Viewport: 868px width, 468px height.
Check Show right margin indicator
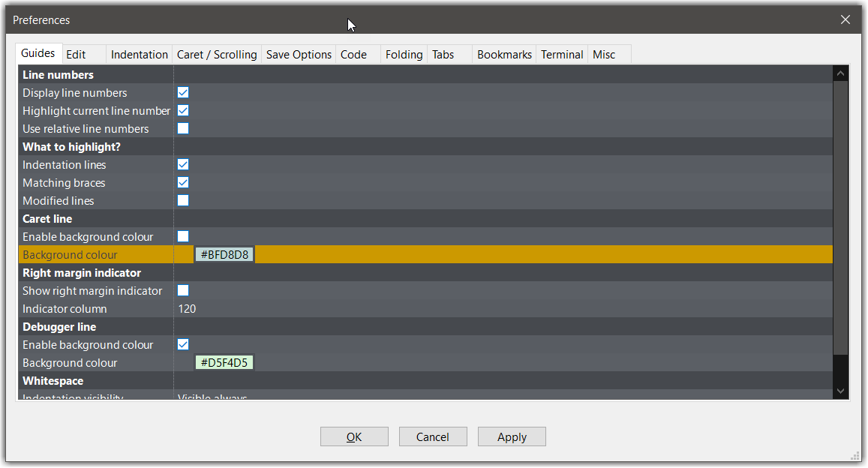(183, 290)
